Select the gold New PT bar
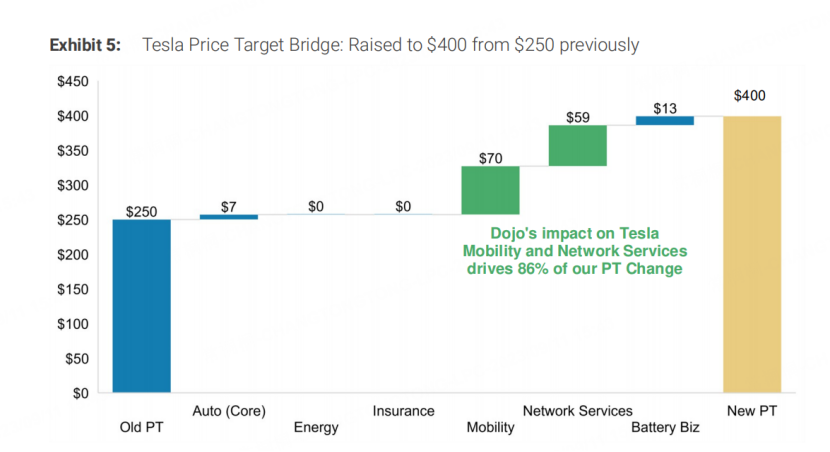This screenshot has height=452, width=830. pos(752,254)
